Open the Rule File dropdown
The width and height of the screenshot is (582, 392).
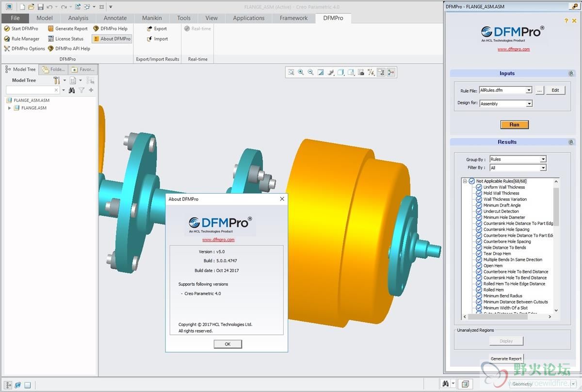[529, 90]
